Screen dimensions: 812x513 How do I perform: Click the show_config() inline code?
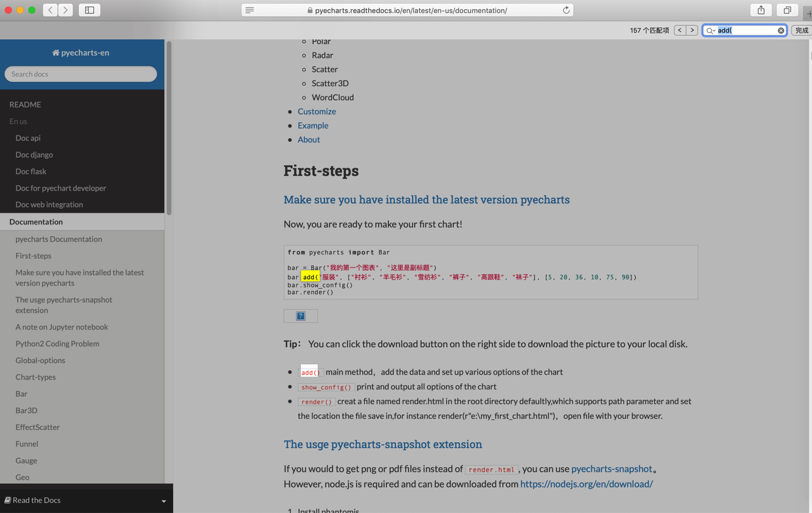326,387
